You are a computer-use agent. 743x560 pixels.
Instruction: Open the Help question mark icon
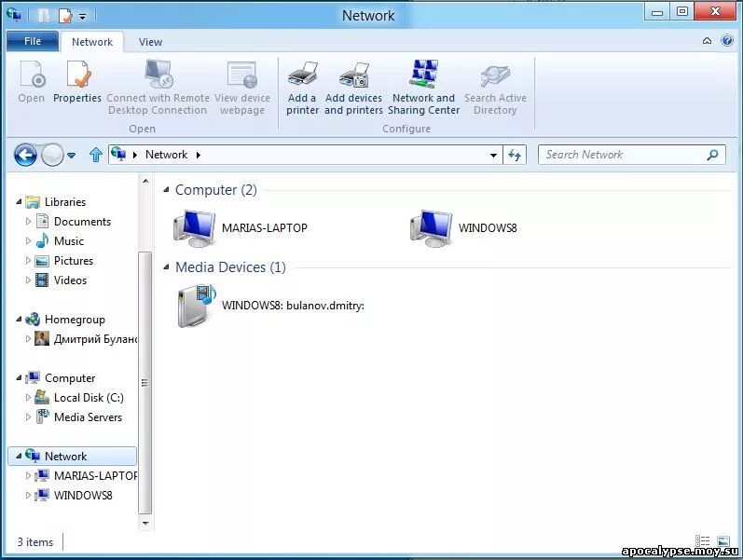tap(727, 41)
